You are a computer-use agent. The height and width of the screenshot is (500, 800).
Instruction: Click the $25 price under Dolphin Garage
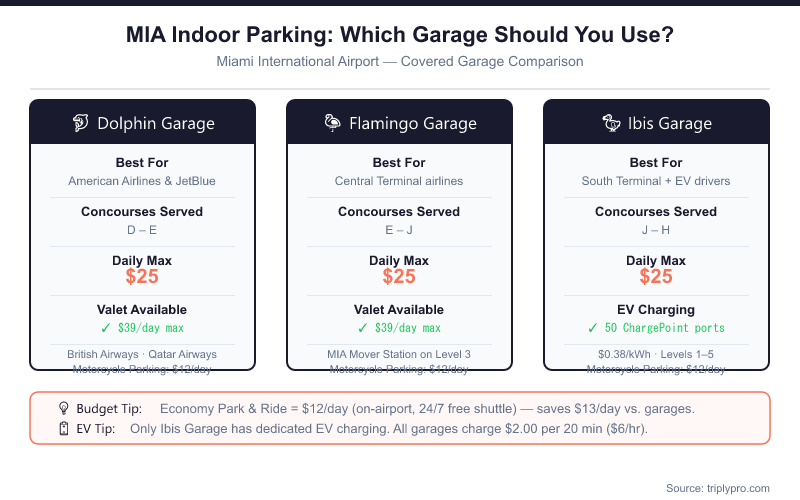142,277
